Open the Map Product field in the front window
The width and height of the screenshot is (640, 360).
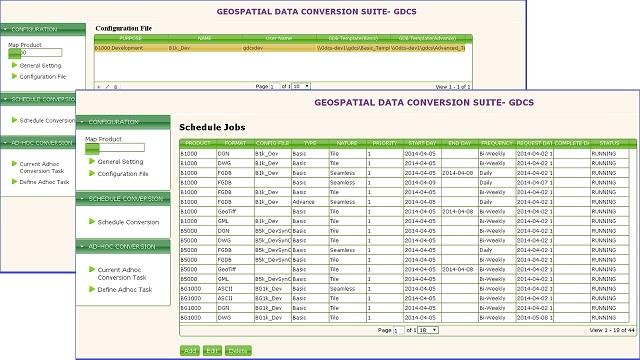pyautogui.click(x=115, y=148)
